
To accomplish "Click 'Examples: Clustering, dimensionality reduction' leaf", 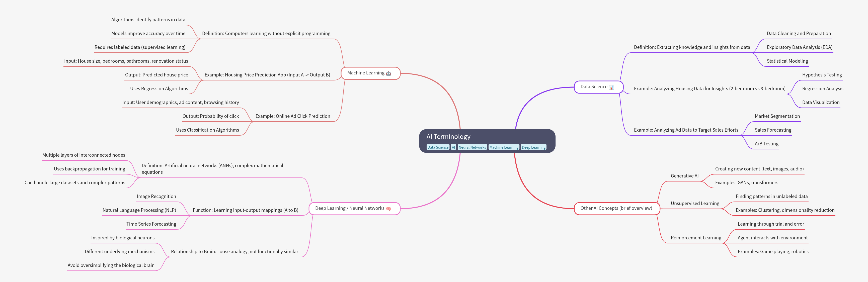I will coord(785,210).
